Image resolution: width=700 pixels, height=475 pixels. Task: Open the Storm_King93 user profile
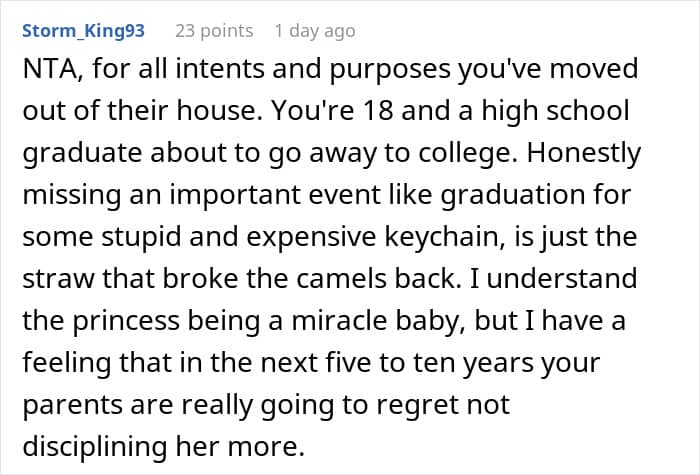(x=83, y=31)
